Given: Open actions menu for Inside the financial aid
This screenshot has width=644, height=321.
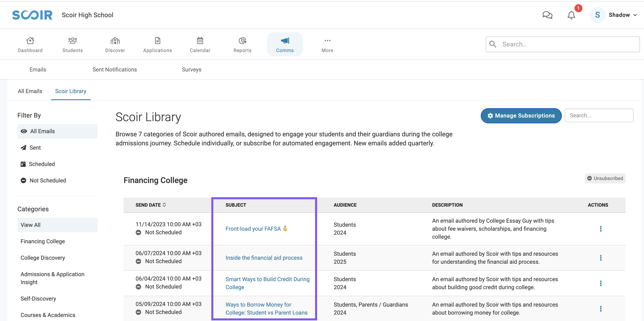Looking at the screenshot, I should pyautogui.click(x=601, y=258).
